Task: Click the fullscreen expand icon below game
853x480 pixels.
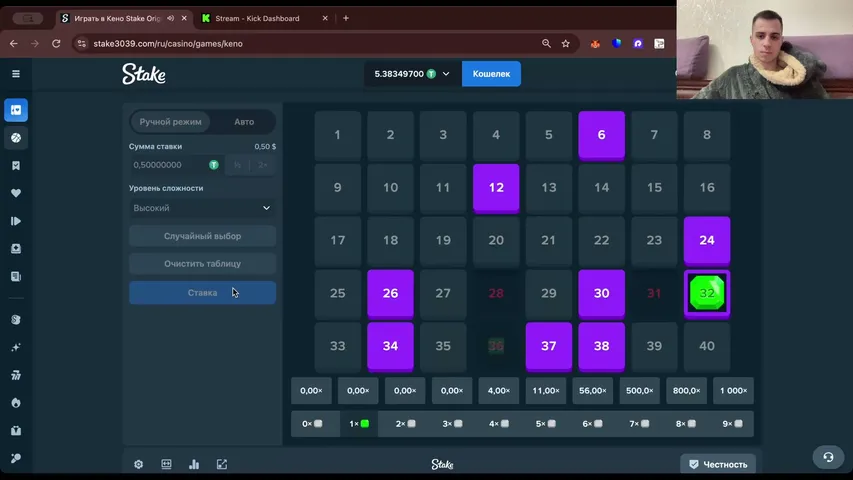Action: [222, 464]
